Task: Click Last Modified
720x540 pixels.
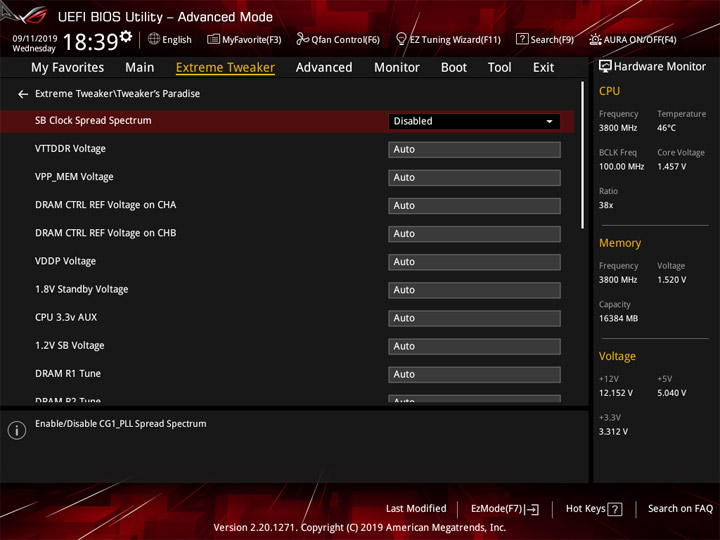Action: (x=416, y=509)
